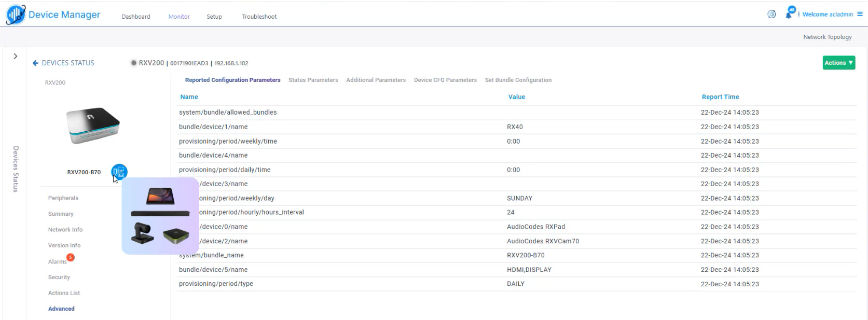Select the system/bundle/allowed_bundles row name

(228, 113)
